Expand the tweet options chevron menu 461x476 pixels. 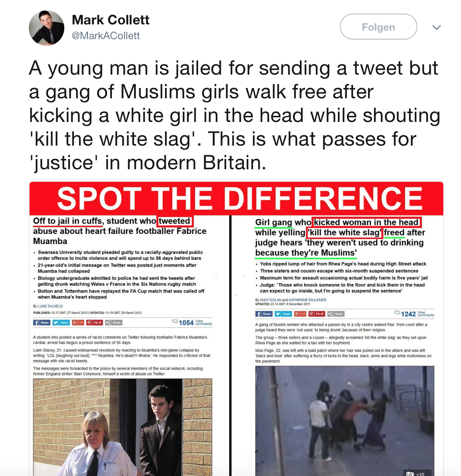[437, 27]
